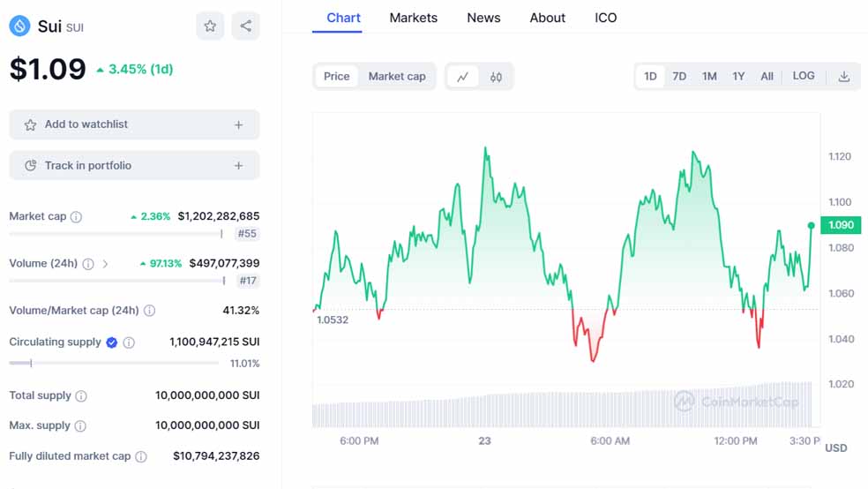Enable LOG scale on chart
The width and height of the screenshot is (868, 489).
804,76
